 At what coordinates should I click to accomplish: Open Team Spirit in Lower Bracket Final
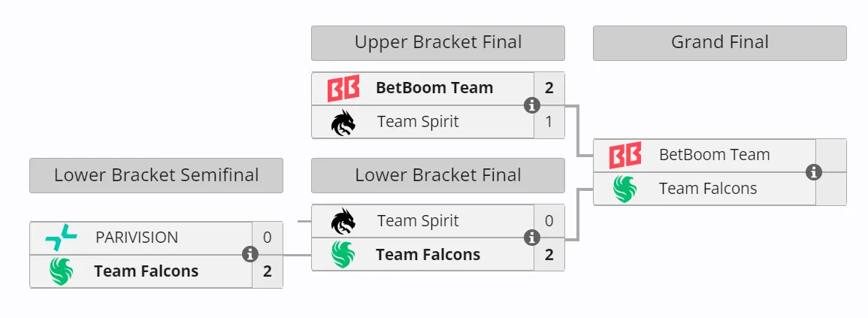click(418, 221)
